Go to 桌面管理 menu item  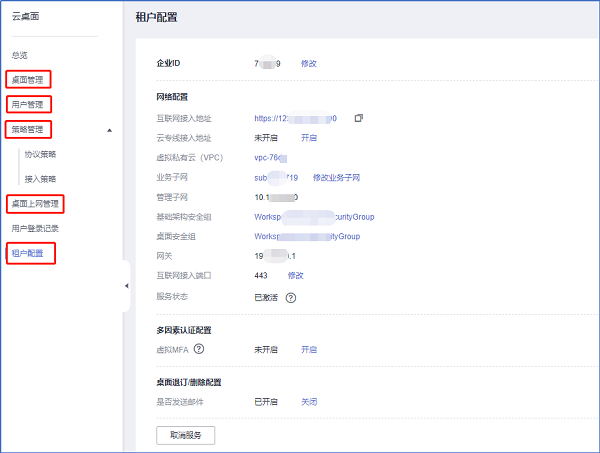(28, 79)
